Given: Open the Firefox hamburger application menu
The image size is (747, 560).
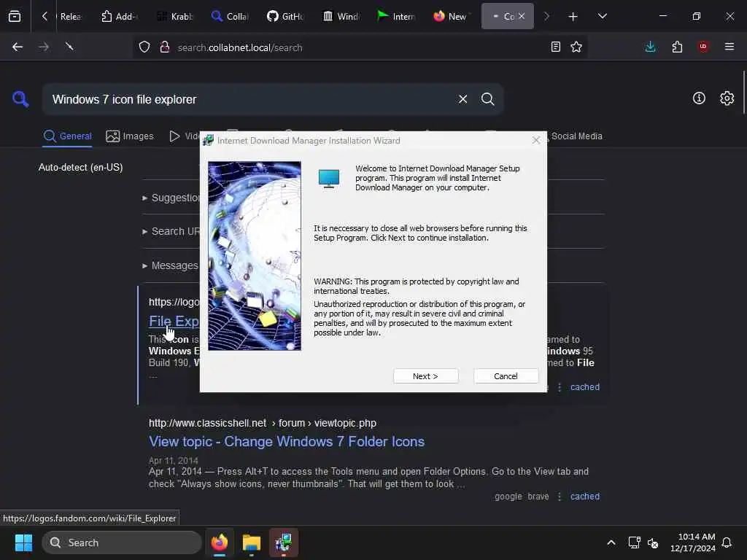Looking at the screenshot, I should click(x=729, y=47).
